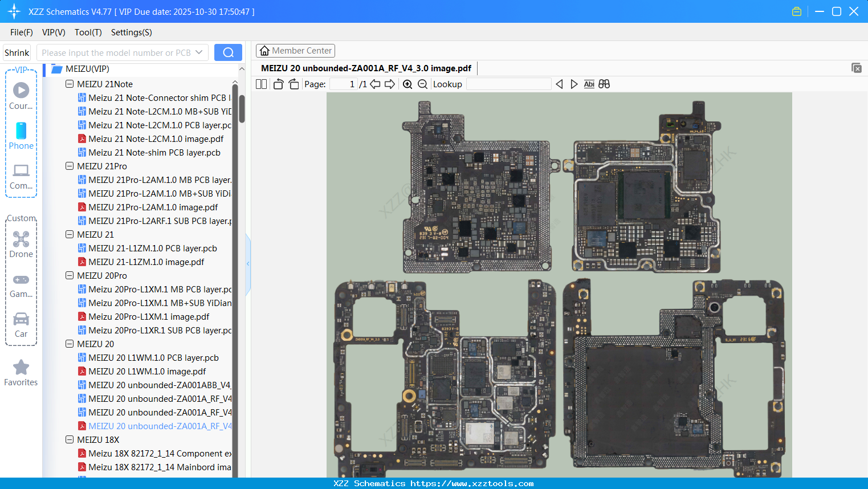Screen dimensions: 868x489
Task: Activate the Abi text search tool
Action: tap(589, 84)
